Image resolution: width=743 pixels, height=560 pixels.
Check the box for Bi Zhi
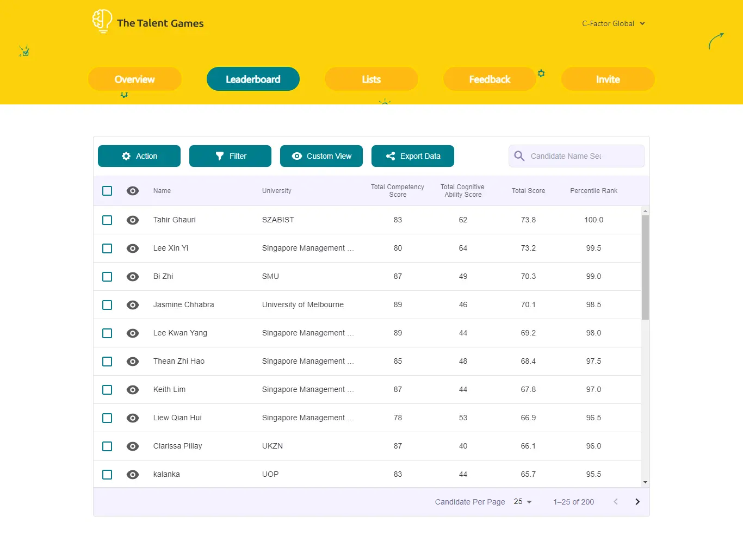click(x=107, y=277)
